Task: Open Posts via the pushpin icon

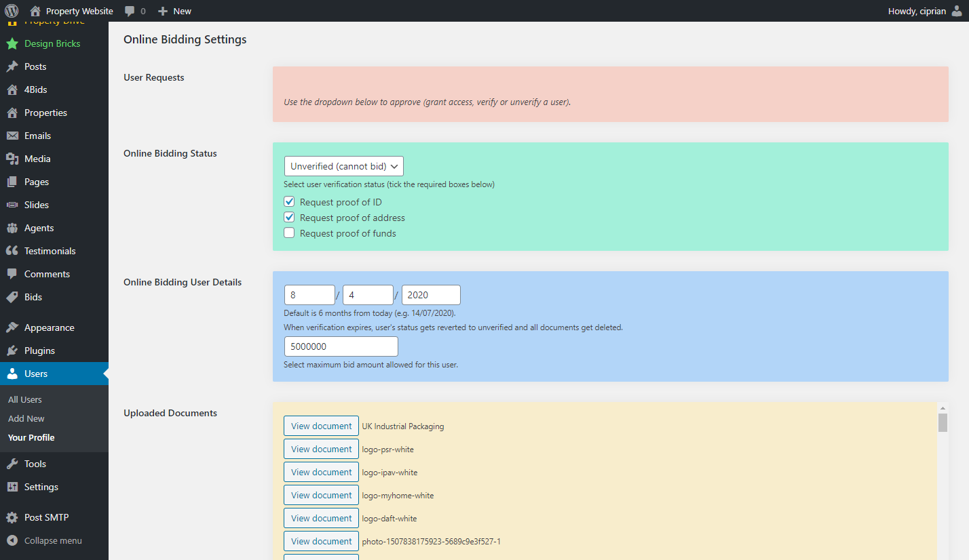Action: pos(12,66)
